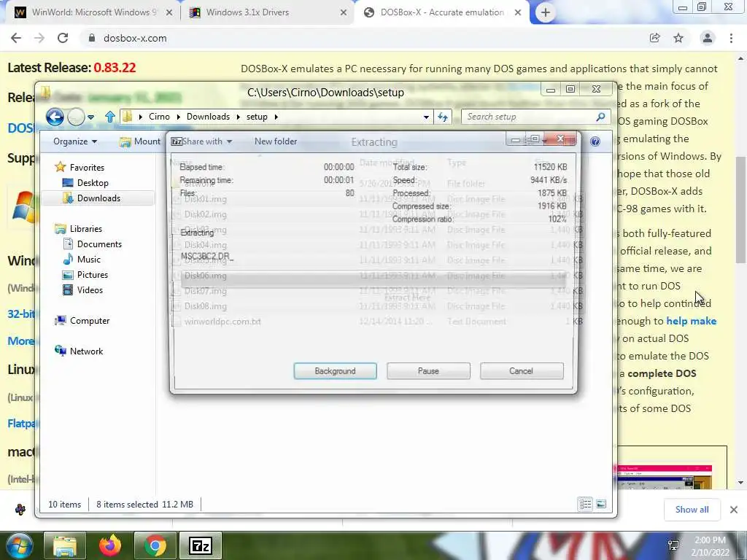The image size is (747, 560).
Task: Open the Windows Start menu
Action: pyautogui.click(x=20, y=545)
